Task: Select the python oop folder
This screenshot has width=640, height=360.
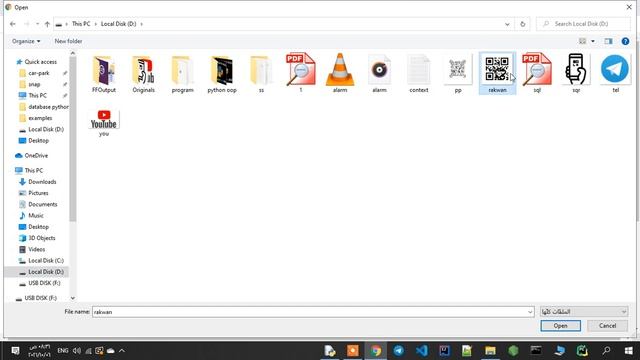Action: point(222,73)
